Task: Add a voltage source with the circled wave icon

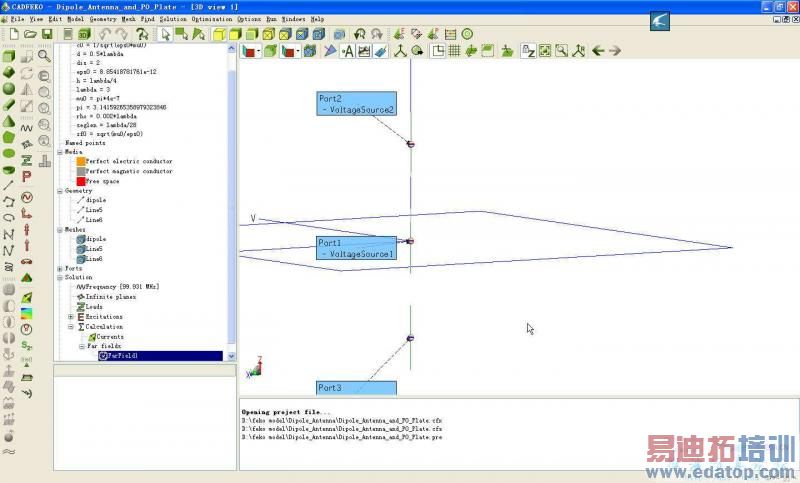Action: tap(27, 197)
